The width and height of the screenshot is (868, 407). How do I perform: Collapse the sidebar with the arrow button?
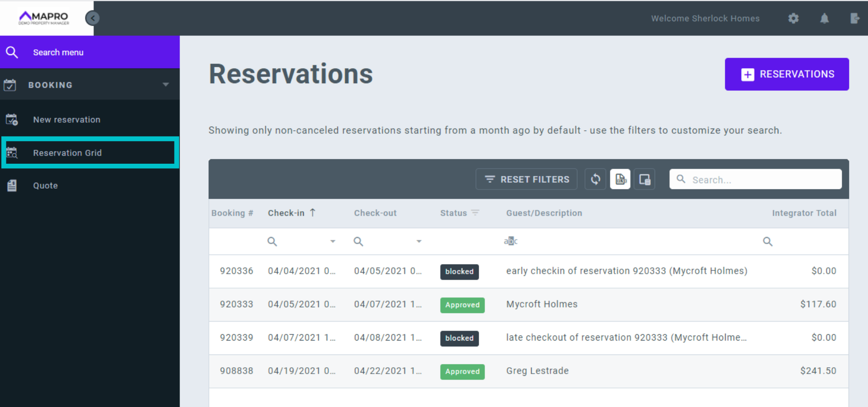[x=92, y=18]
